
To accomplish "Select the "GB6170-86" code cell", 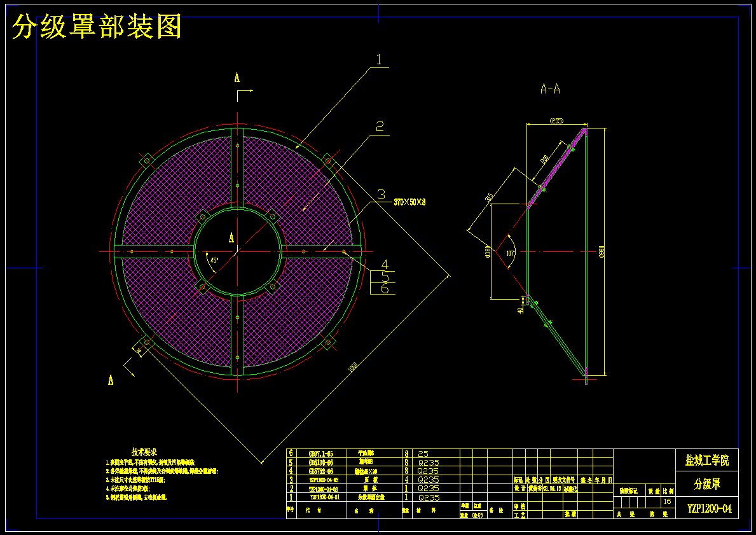I will pos(320,462).
